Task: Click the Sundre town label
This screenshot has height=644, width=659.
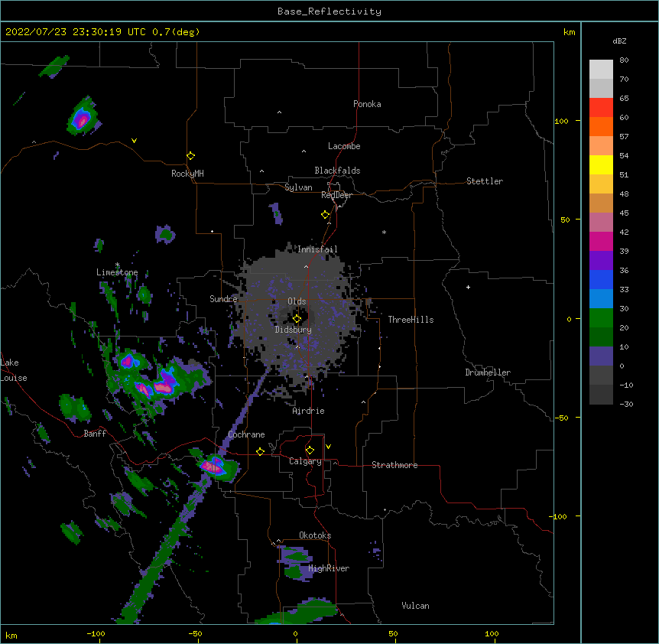Action: click(223, 299)
